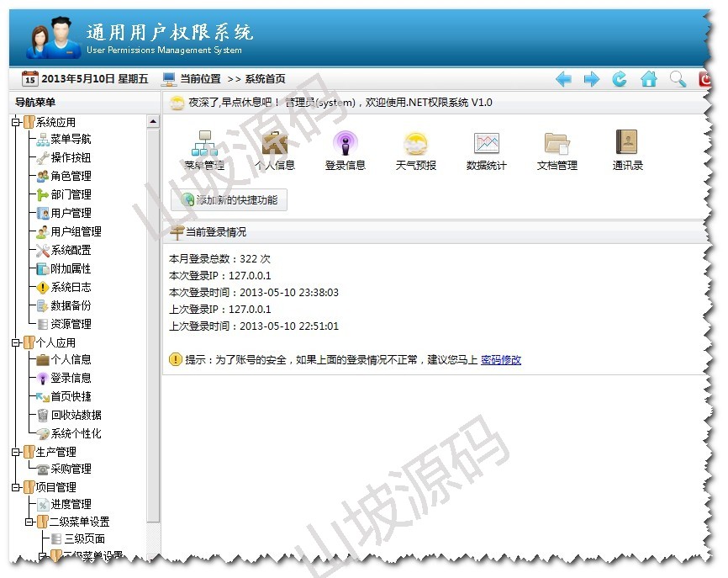Collapse the 二级菜单设置 tree node
The height and width of the screenshot is (578, 728).
(x=29, y=522)
